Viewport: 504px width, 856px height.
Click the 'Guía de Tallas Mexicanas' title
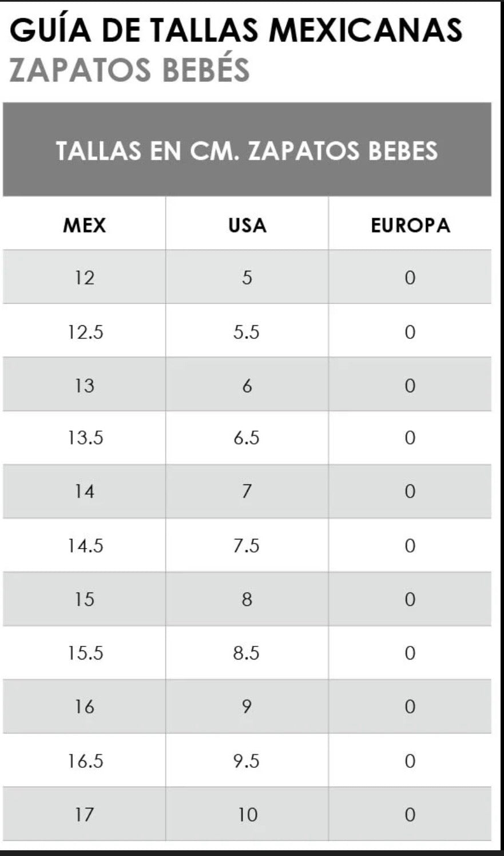[x=236, y=30]
